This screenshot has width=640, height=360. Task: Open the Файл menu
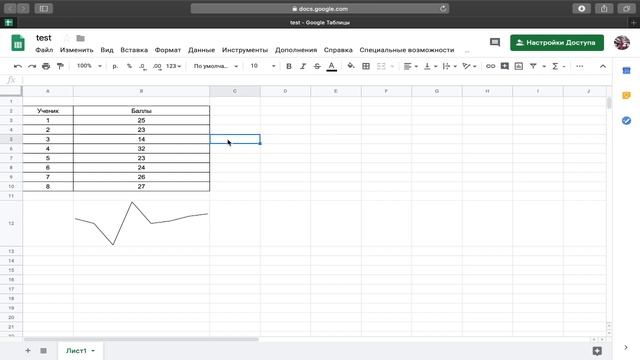44,50
